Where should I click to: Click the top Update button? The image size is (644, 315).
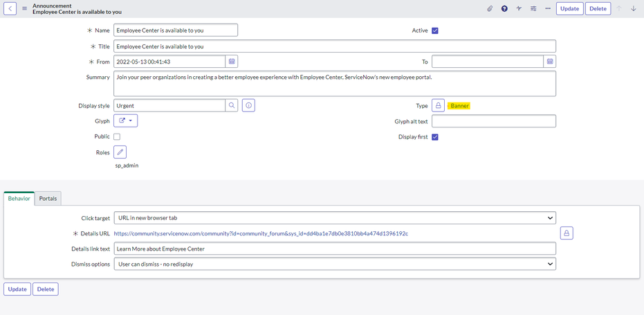tap(570, 8)
